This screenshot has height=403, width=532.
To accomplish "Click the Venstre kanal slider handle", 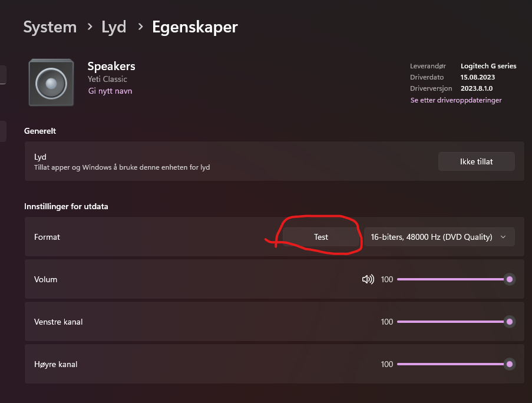I will pos(510,322).
